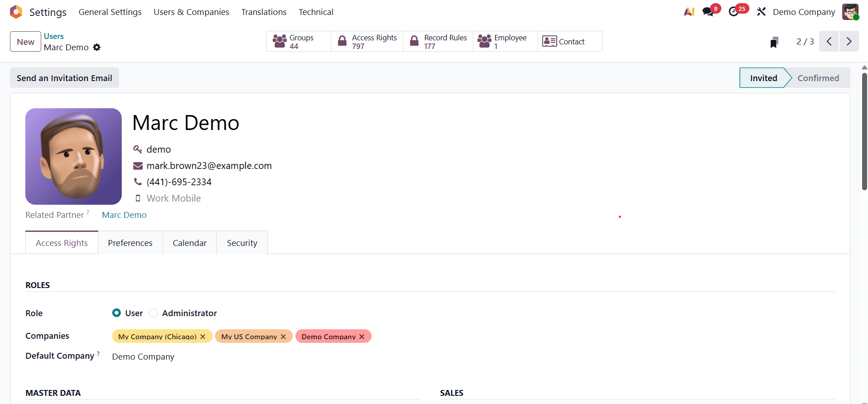Click the email field mark.brown23@example.com
This screenshot has height=404, width=868.
click(x=209, y=166)
